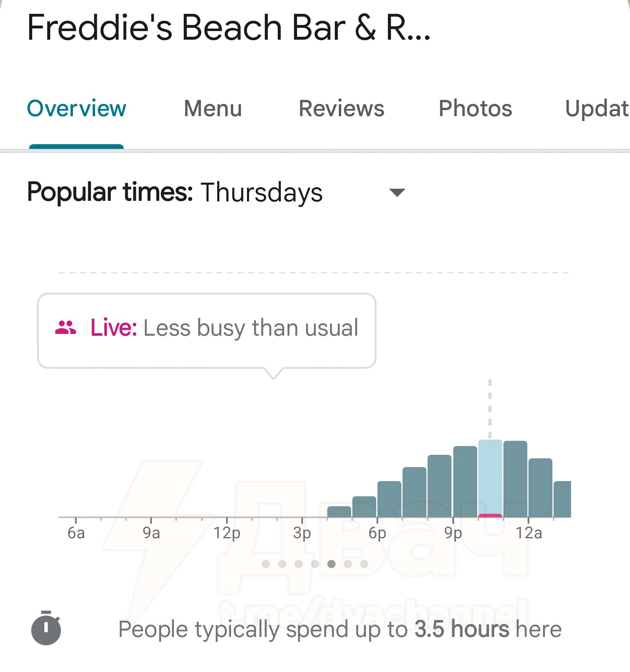This screenshot has width=630, height=672.
Task: Tap the Freddie's Beach Bar title
Action: 229,28
